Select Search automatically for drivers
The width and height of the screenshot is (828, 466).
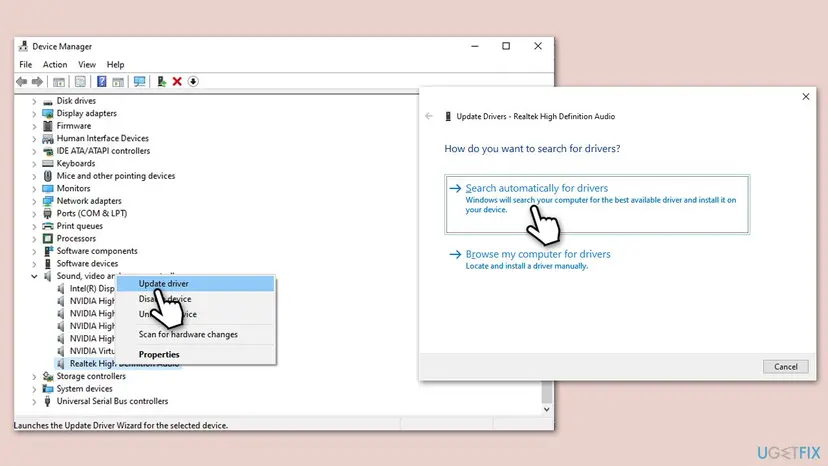[597, 204]
